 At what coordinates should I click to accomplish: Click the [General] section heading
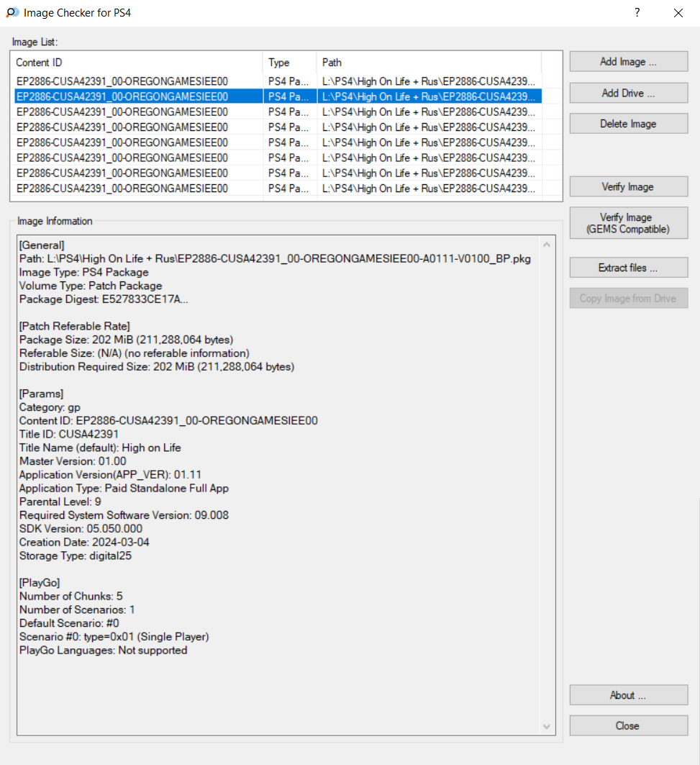click(42, 245)
